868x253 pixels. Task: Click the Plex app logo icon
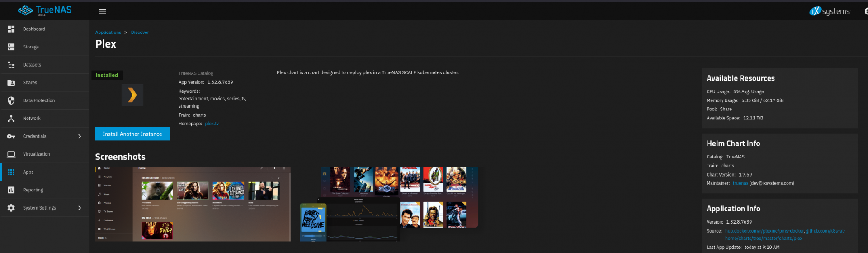[x=132, y=95]
